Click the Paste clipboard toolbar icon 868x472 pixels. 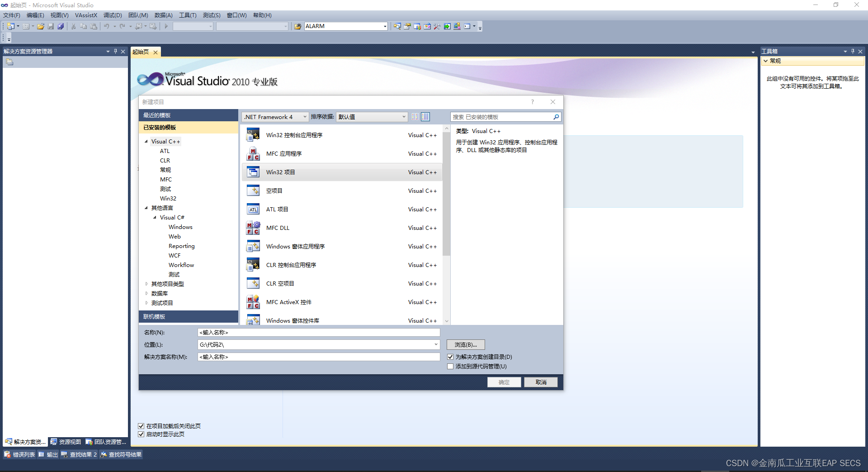click(94, 26)
